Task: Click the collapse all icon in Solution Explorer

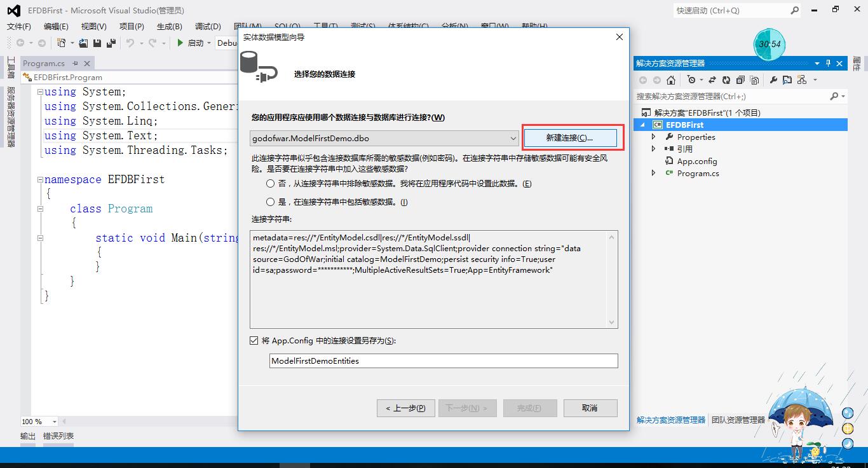Action: coord(740,80)
